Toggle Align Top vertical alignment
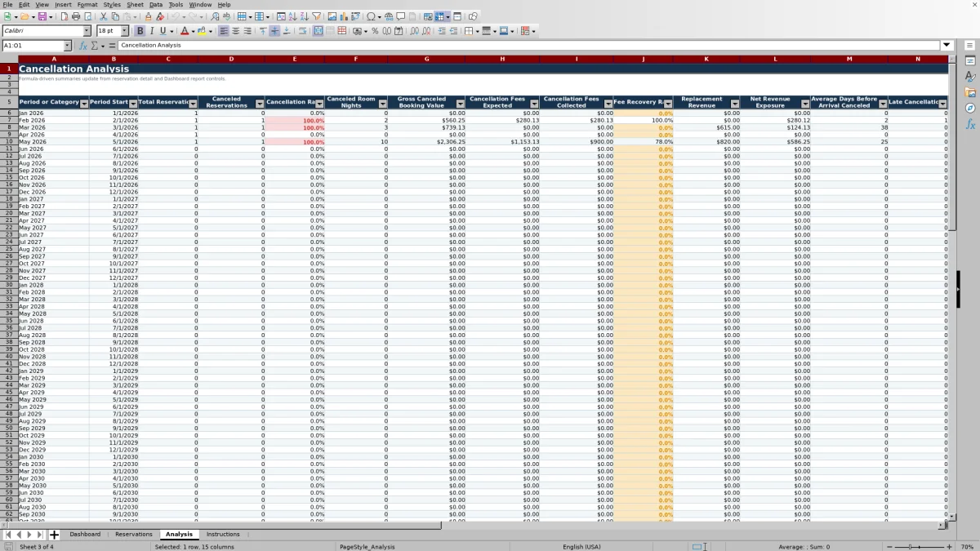 pyautogui.click(x=262, y=31)
